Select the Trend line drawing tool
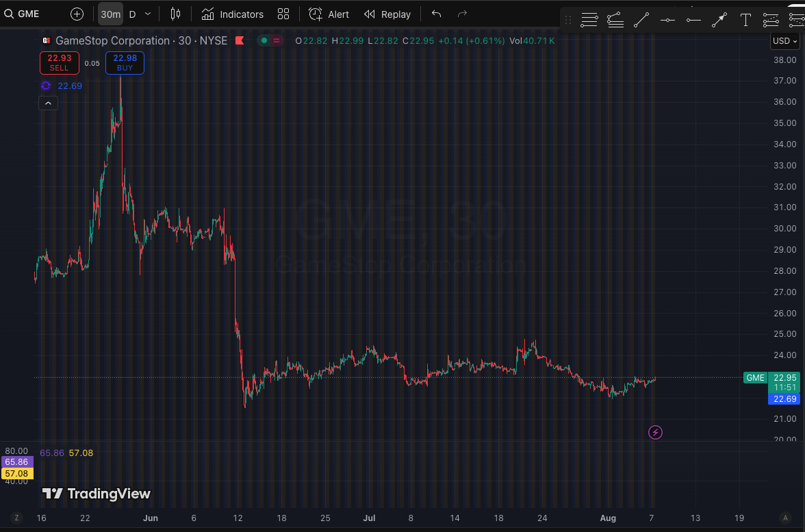Screen dimensions: 805x532 (x=641, y=20)
